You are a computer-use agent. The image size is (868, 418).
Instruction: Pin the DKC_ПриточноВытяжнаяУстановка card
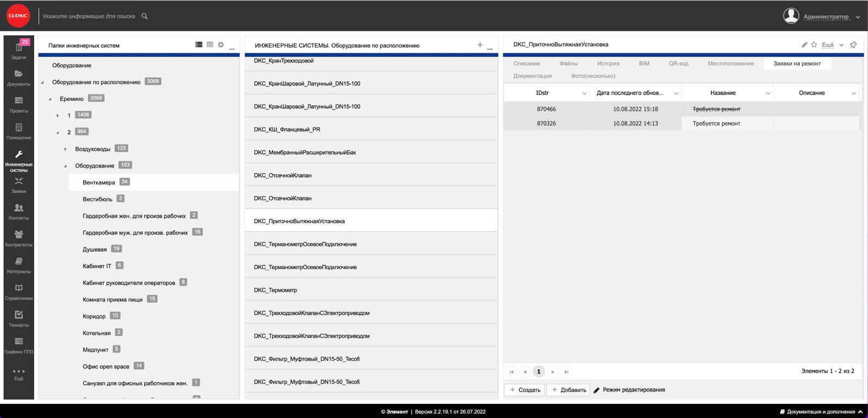point(853,45)
